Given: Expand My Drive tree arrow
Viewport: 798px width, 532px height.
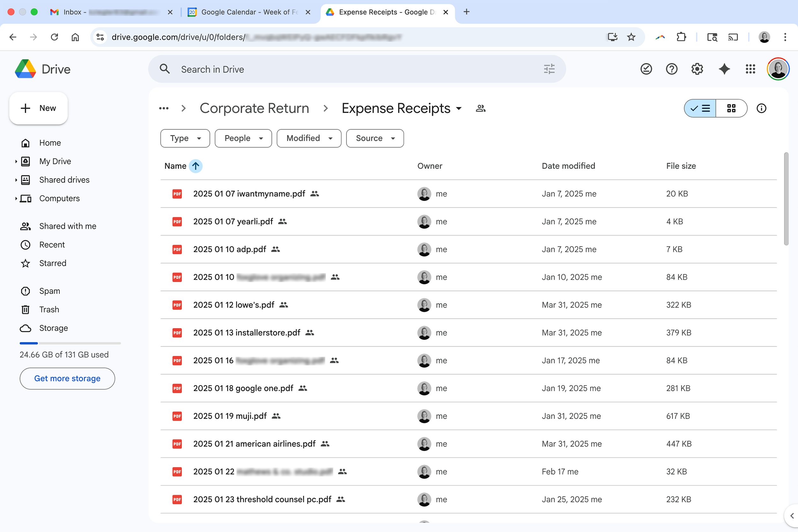Looking at the screenshot, I should coord(16,161).
